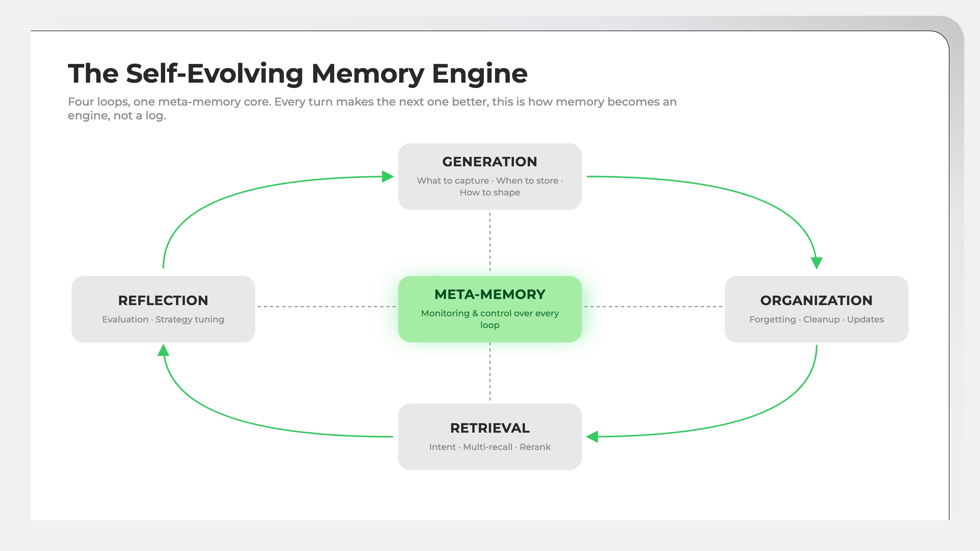Select the META-MEMORY center box
The height and width of the screenshot is (551, 980).
490,309
